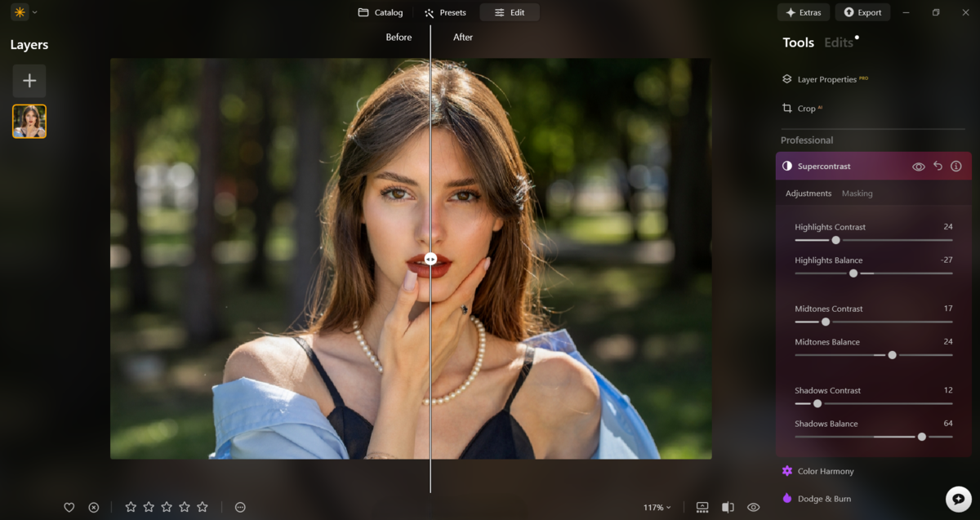The image size is (980, 520).
Task: Click the share arrow button in the corner
Action: 958,498
